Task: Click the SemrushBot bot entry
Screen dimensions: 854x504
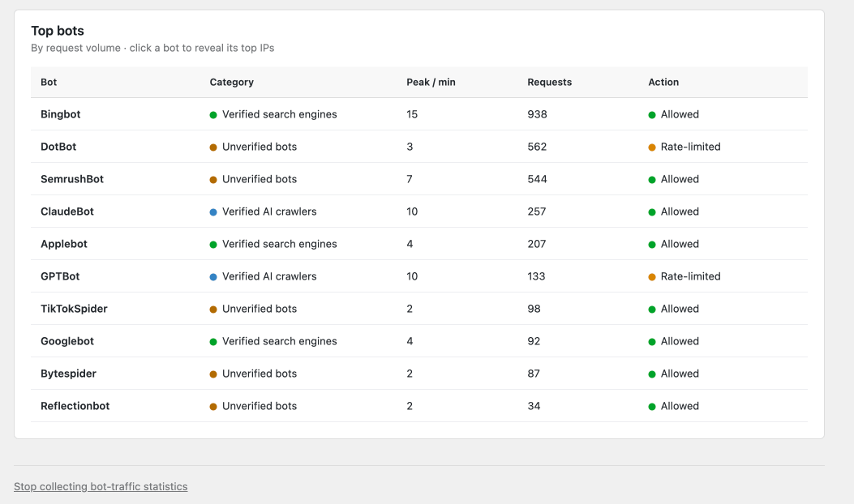Action: pyautogui.click(x=72, y=179)
